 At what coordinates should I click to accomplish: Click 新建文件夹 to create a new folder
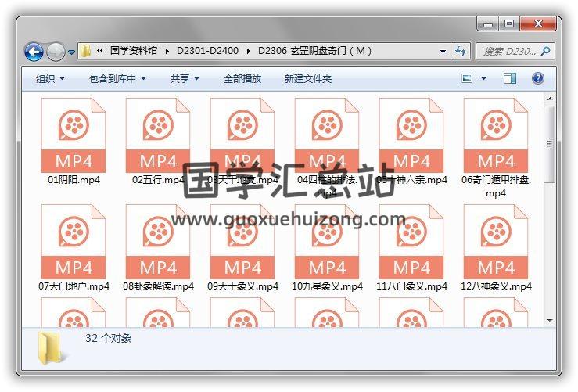pos(308,78)
